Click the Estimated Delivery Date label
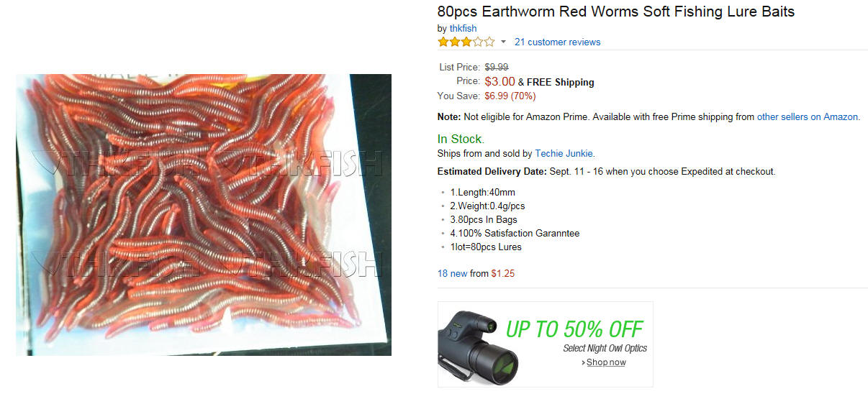Screen dimensions: 868x399 point(492,172)
